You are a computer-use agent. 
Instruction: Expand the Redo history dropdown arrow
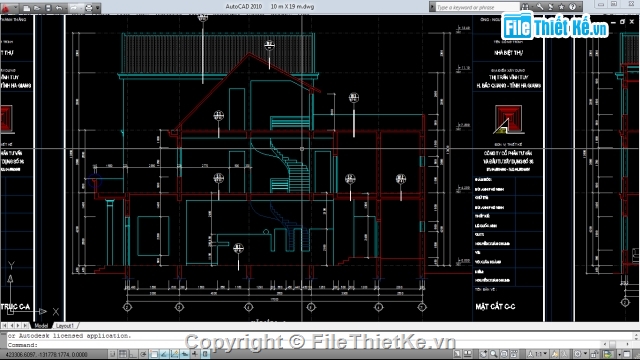(x=81, y=8)
